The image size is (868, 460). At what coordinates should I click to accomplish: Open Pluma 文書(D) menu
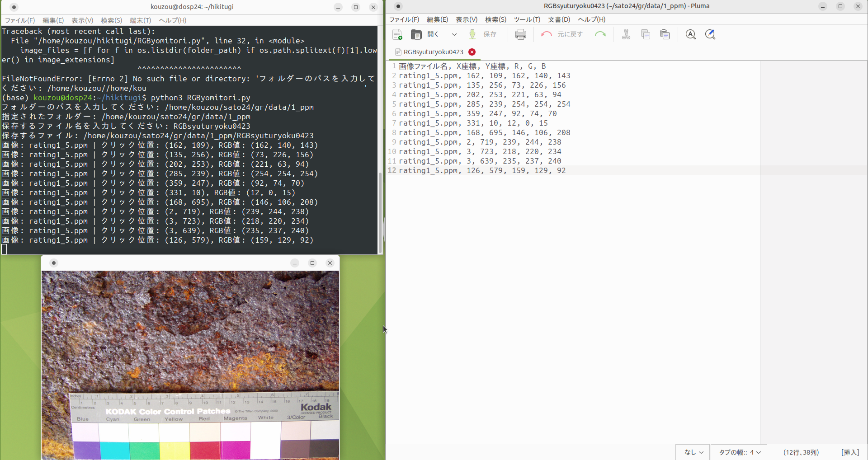(559, 19)
